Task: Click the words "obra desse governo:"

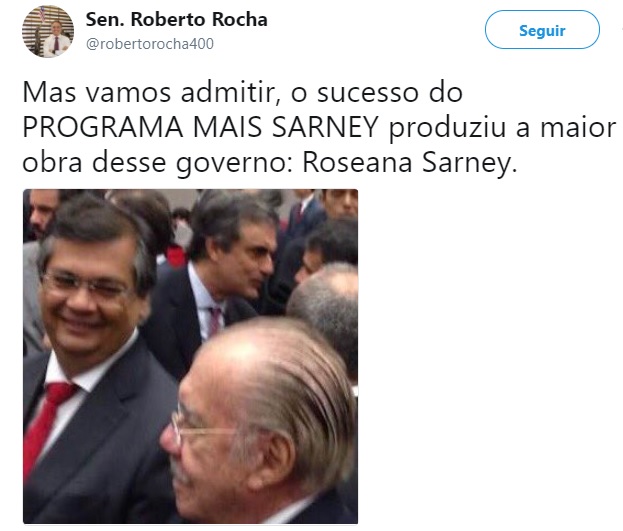Action: 158,162
